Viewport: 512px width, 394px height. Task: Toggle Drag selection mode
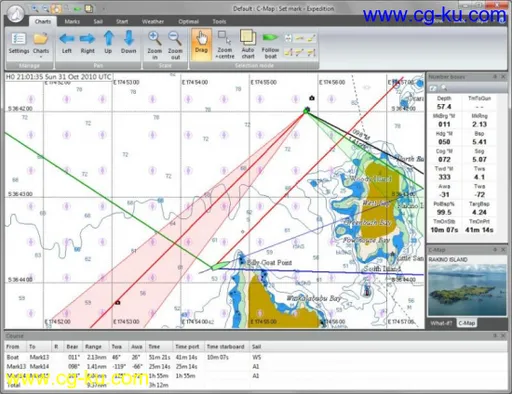pos(201,44)
